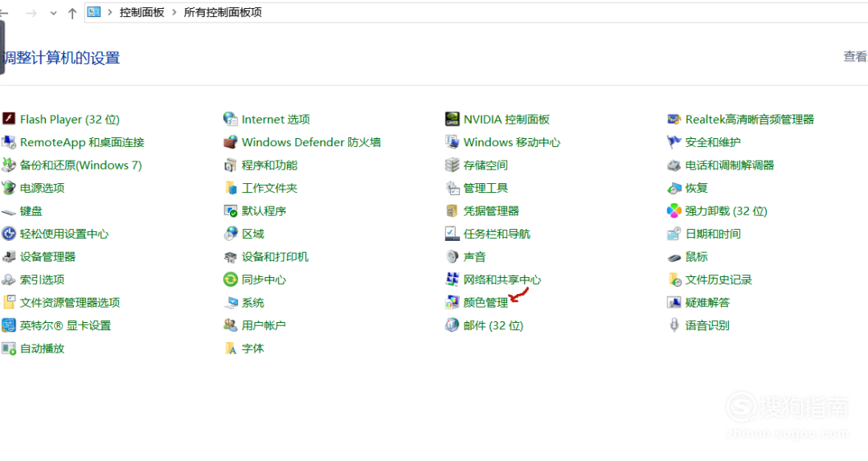
Task: Click the 工作文件夹 link
Action: coord(269,188)
